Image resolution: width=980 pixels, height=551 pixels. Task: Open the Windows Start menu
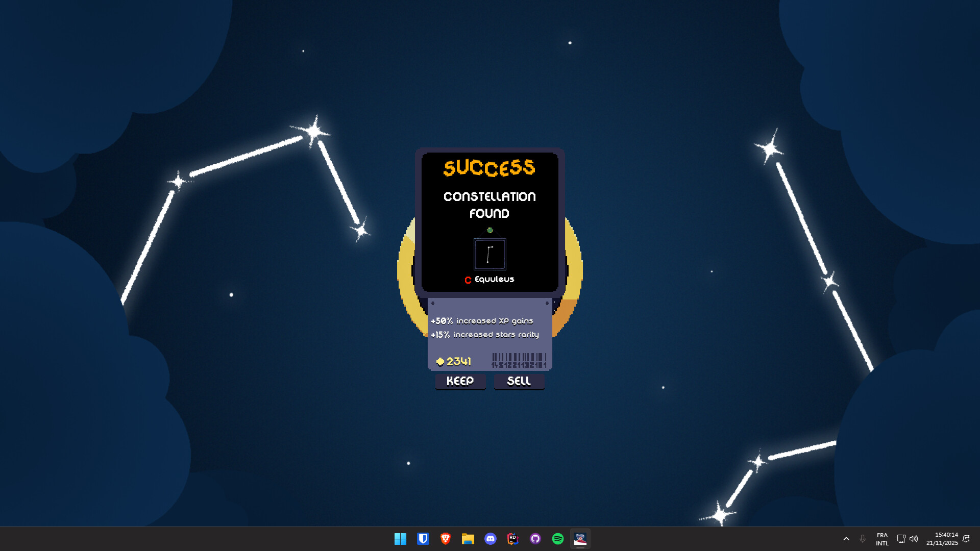point(400,539)
